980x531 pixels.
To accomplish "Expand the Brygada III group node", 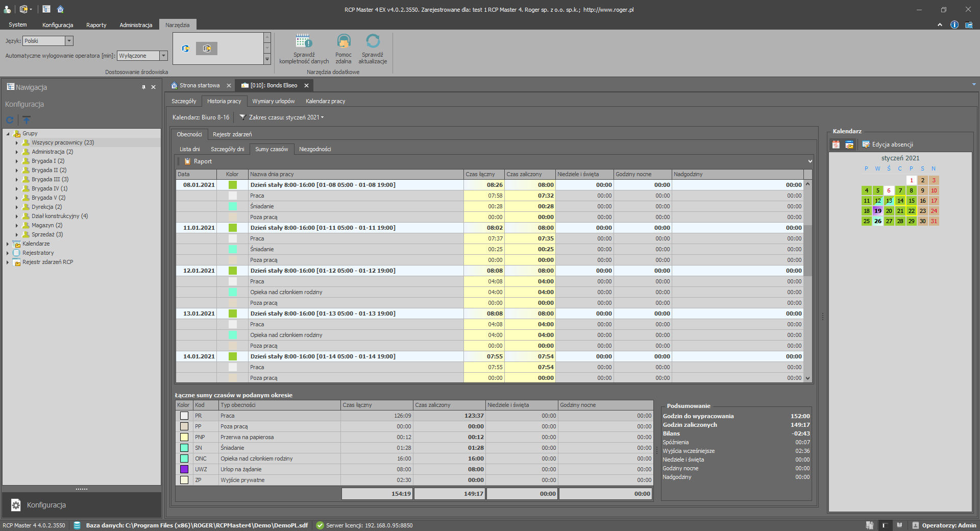I will (17, 180).
